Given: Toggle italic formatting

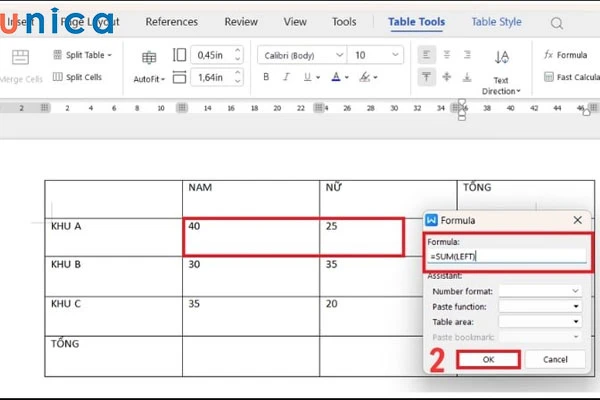Looking at the screenshot, I should click(x=288, y=76).
